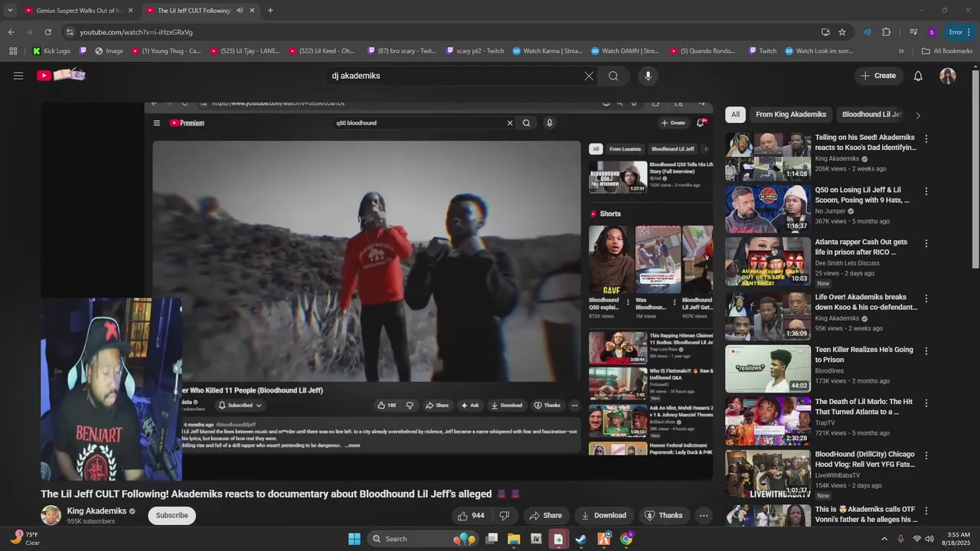Open the browser extensions puzzle icon
This screenshot has width=980, height=551.
tap(886, 32)
